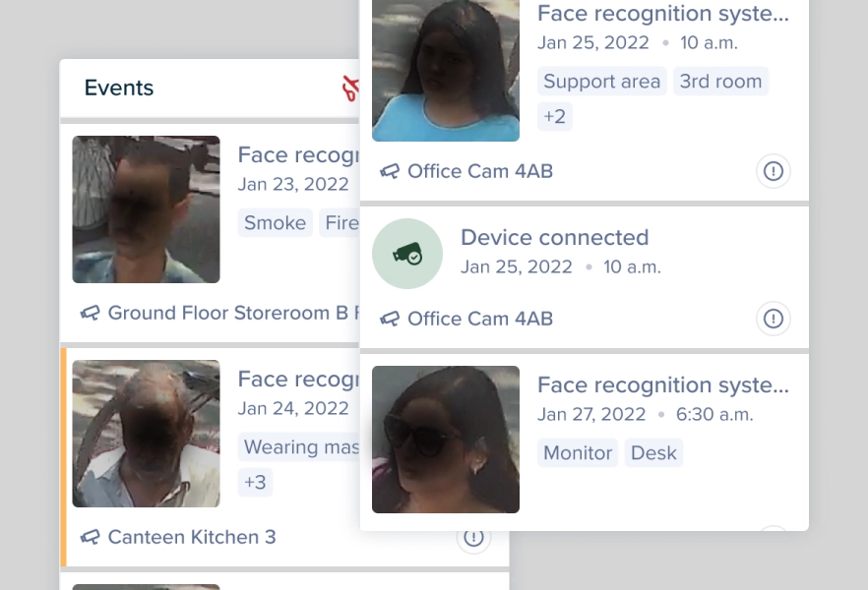
Task: Select the Monitor tag
Action: [x=578, y=453]
